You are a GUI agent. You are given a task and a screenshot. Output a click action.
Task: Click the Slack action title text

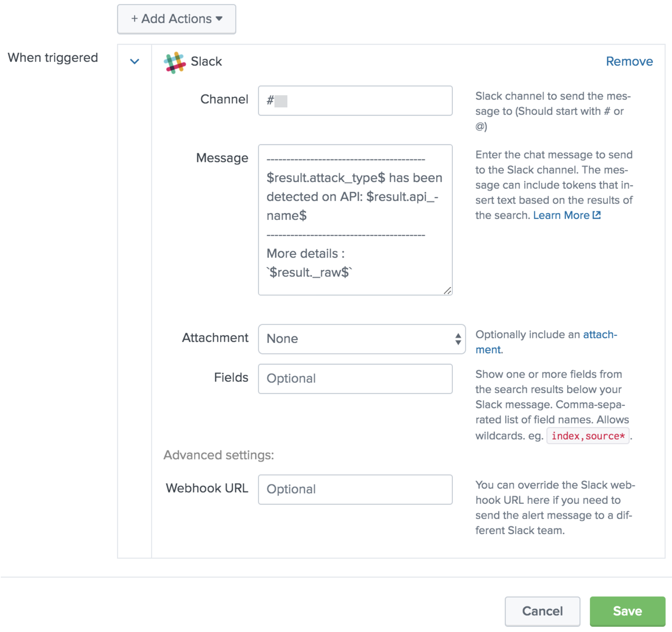[206, 62]
